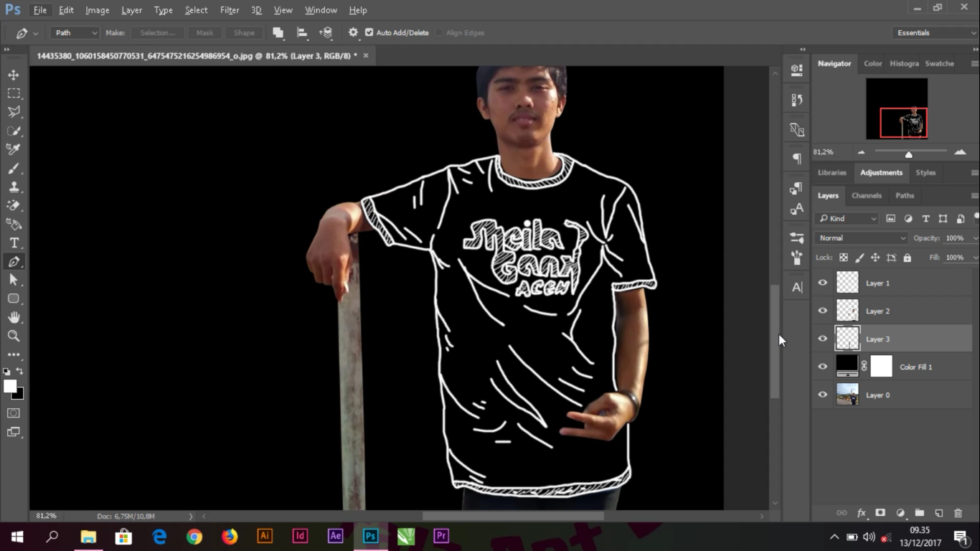Select the Horizontal Type tool
Screen dimensions: 980x551
coord(13,242)
